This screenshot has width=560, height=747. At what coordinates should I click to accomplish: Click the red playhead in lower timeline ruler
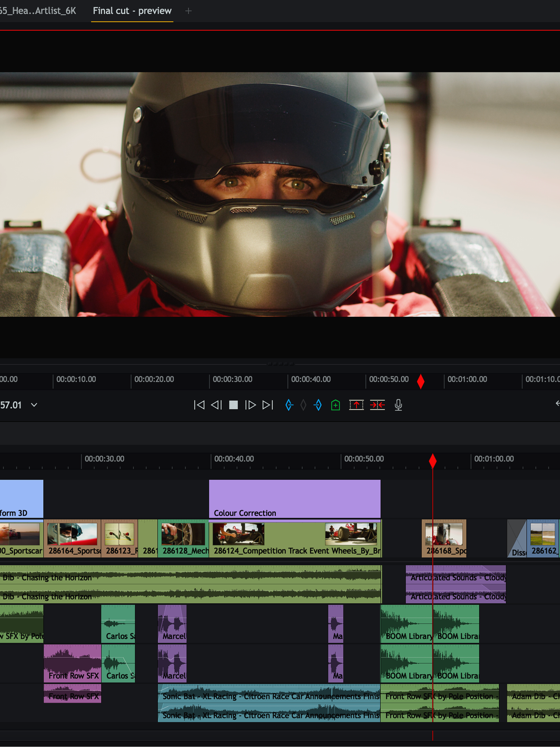click(433, 461)
